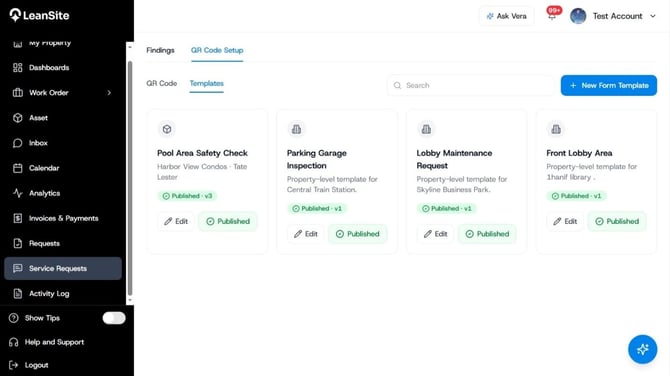Toggle the Show Tips switch
The height and width of the screenshot is (376, 670).
tap(114, 318)
